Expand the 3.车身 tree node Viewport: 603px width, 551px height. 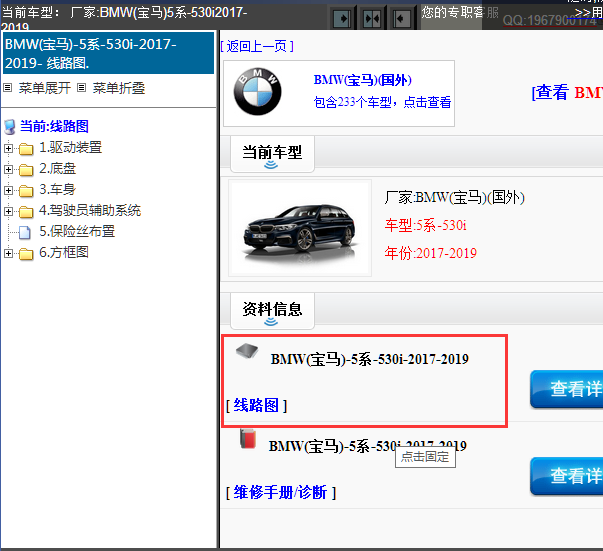click(8, 190)
